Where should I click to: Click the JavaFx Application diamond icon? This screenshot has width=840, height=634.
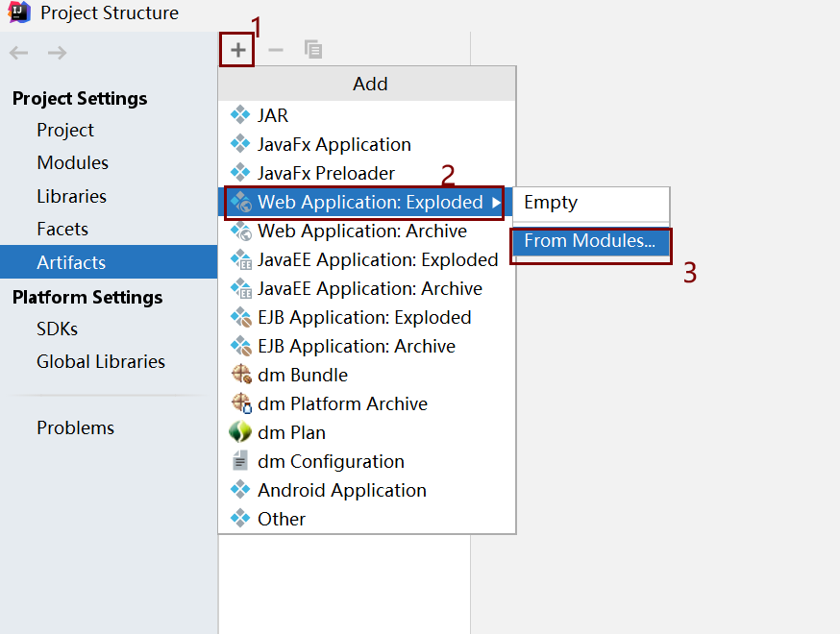[x=240, y=144]
